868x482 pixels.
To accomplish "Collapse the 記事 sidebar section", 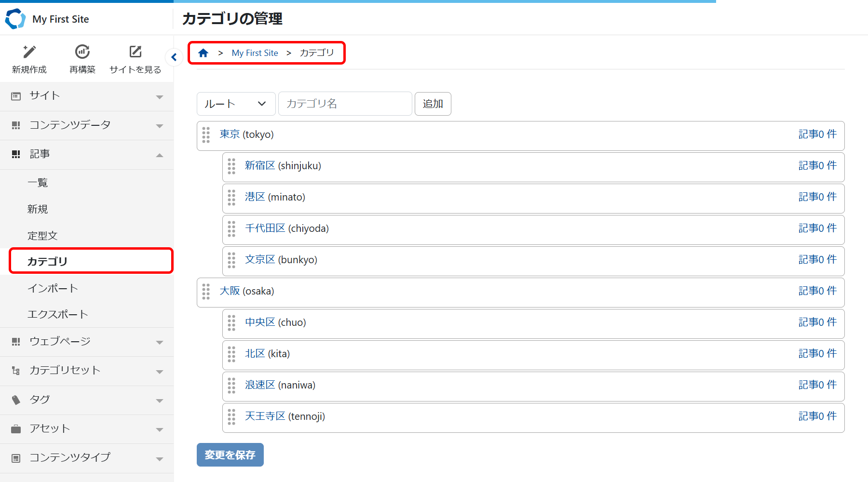I will pos(87,155).
